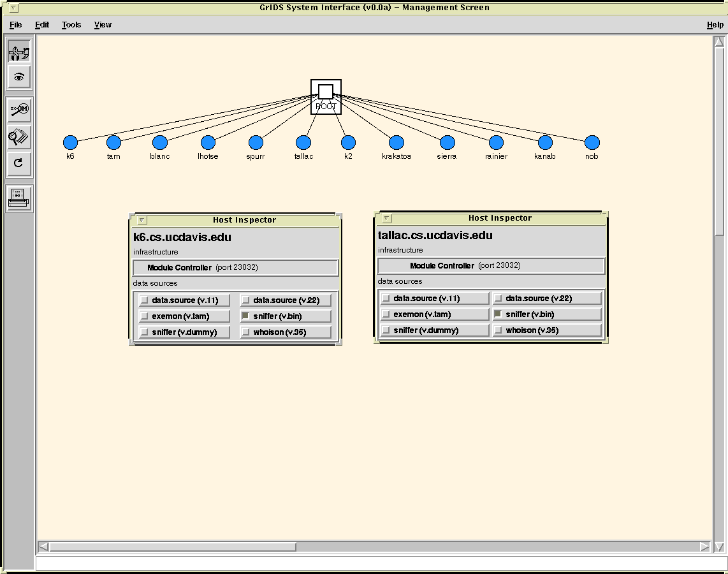Screen dimensions: 728x574
Task: Select the krakatoa host node
Action: coord(397,143)
